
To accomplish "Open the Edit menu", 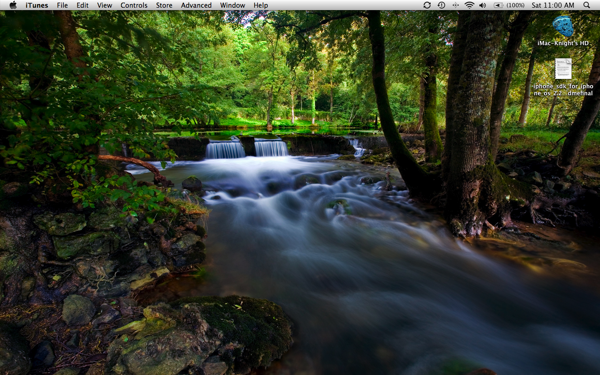I will (82, 5).
